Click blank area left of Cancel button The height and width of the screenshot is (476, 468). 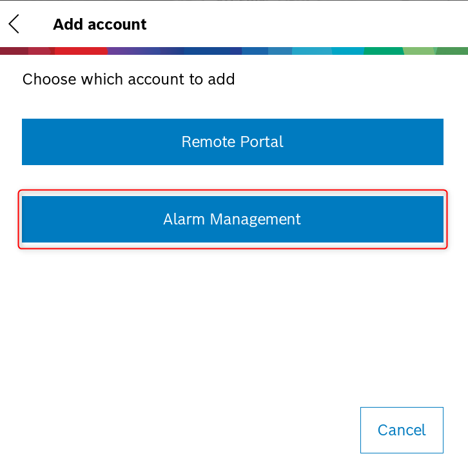coord(193,430)
